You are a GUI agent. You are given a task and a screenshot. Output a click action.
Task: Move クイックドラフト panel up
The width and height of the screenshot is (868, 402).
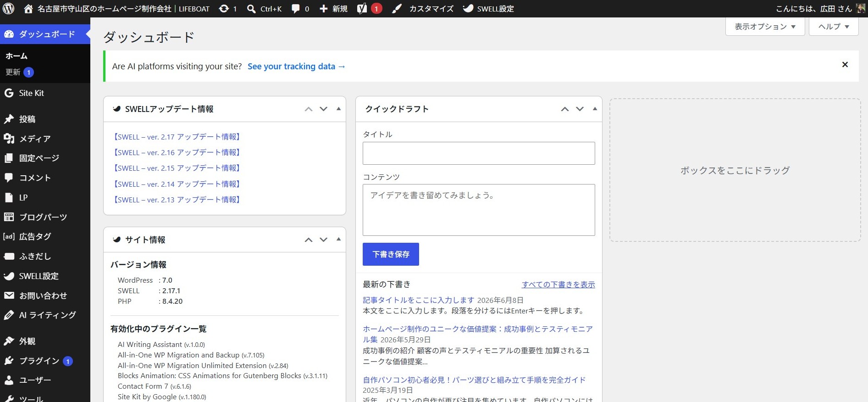[x=565, y=109]
